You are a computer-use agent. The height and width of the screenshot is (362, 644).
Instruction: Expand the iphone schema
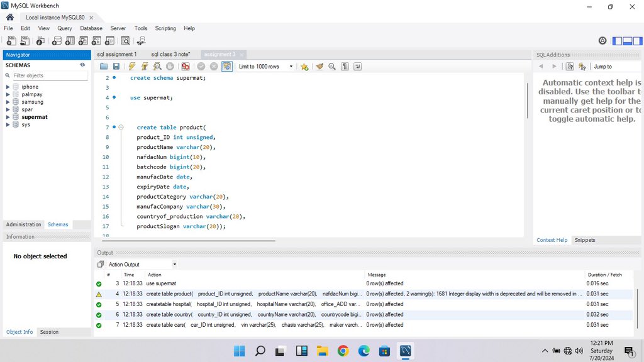coord(8,87)
